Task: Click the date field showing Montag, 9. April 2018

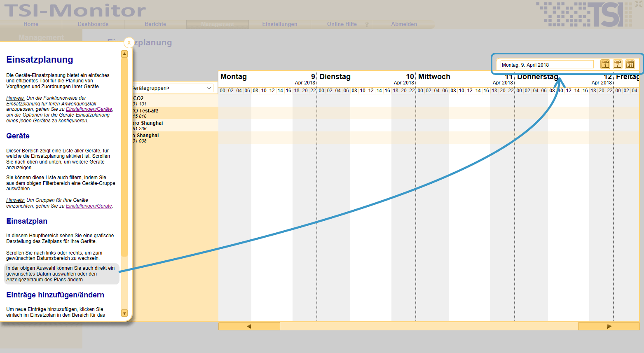Action: click(x=547, y=65)
